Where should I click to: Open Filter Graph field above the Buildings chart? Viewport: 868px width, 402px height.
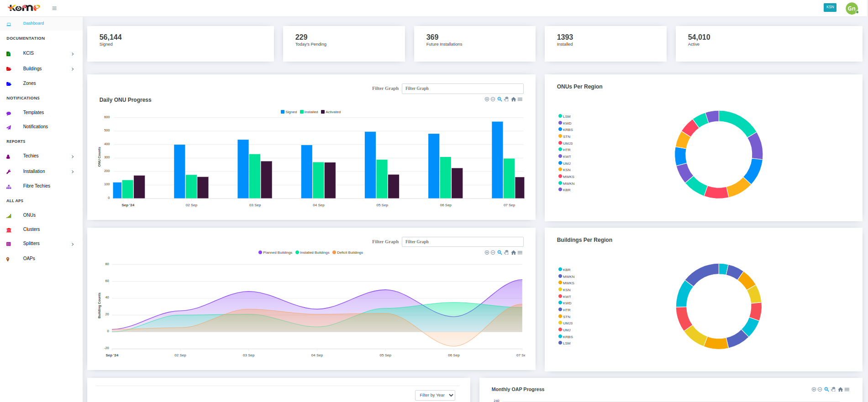pos(463,242)
